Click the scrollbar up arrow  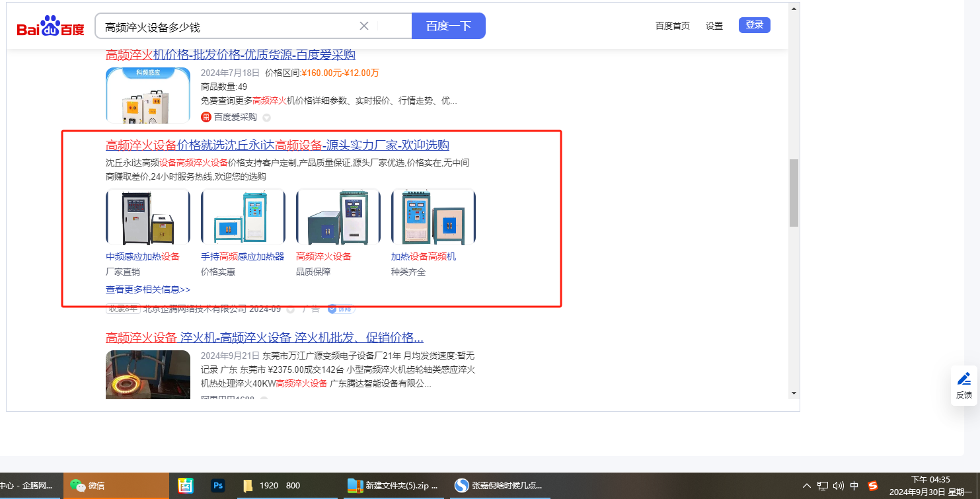tap(794, 8)
